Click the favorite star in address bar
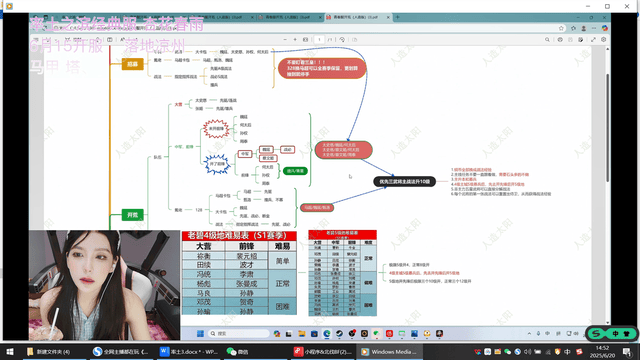640x360 pixels. coord(561,28)
